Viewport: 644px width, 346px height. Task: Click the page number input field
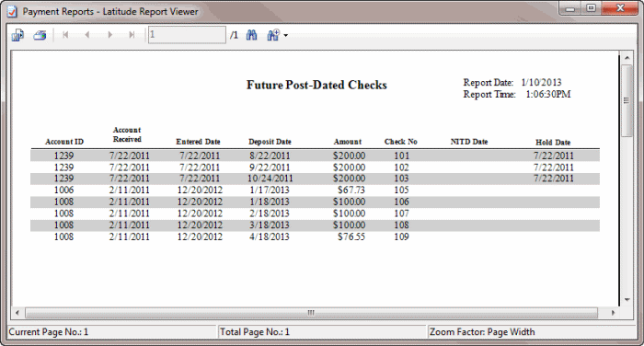187,35
